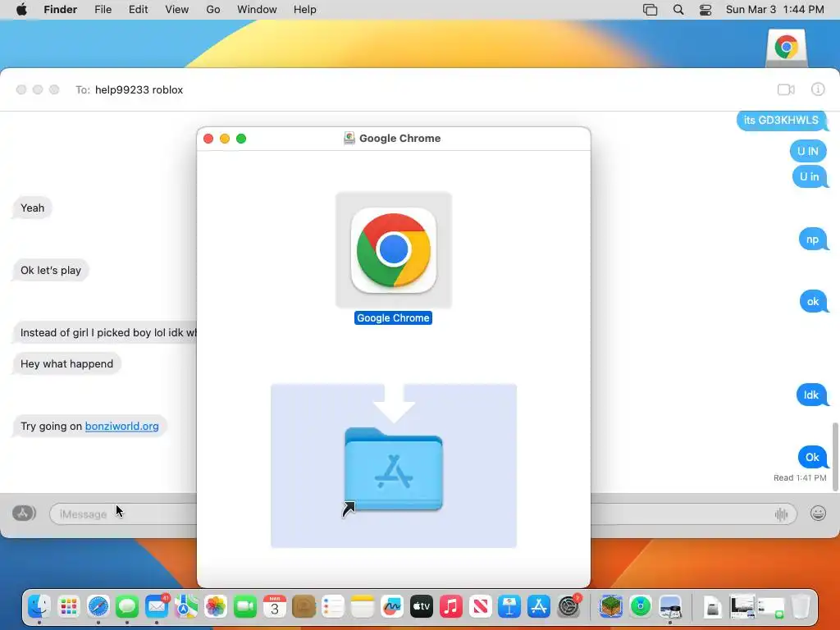Viewport: 840px width, 630px height.
Task: Zoom the Google Chrome installer window
Action: [x=241, y=139]
